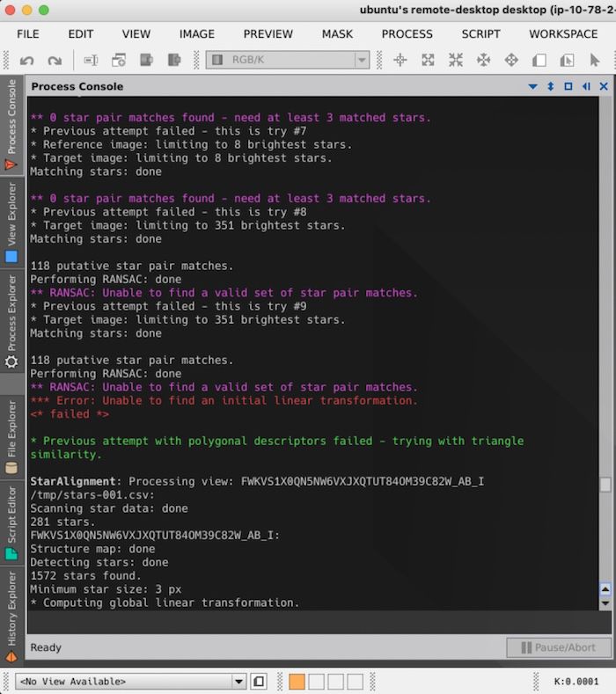Click the Redo arrow icon
Image resolution: width=616 pixels, height=694 pixels.
pos(55,60)
